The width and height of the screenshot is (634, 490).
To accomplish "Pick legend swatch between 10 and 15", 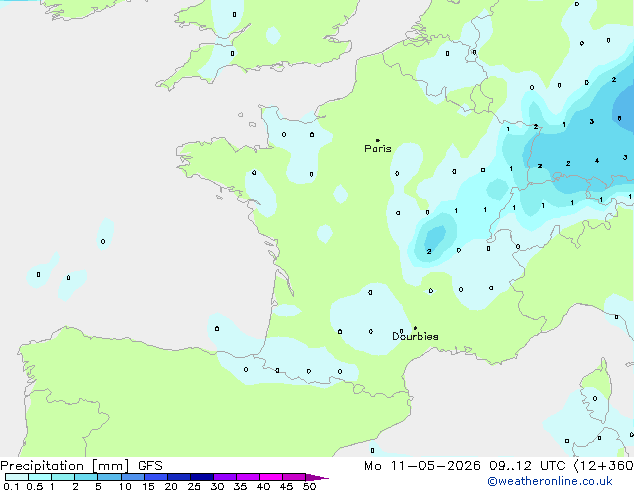I will pyautogui.click(x=133, y=477).
